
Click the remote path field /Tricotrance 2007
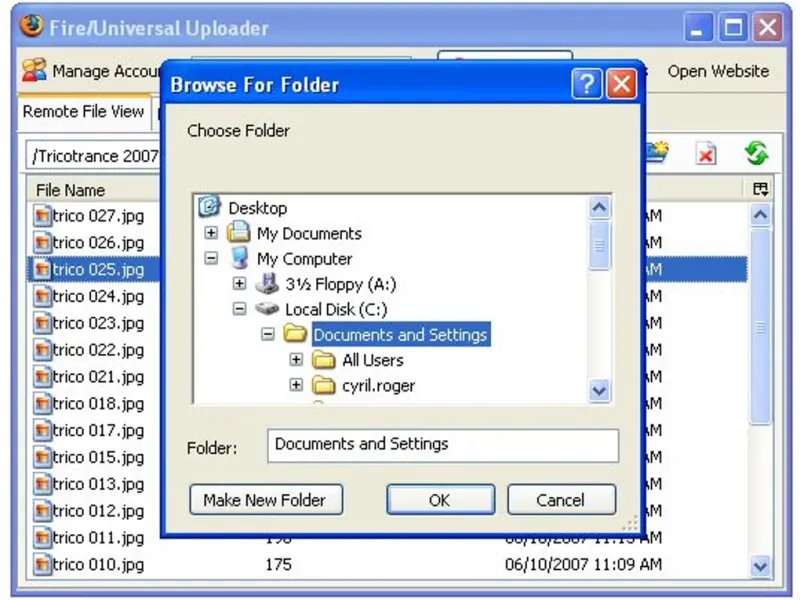pos(93,155)
